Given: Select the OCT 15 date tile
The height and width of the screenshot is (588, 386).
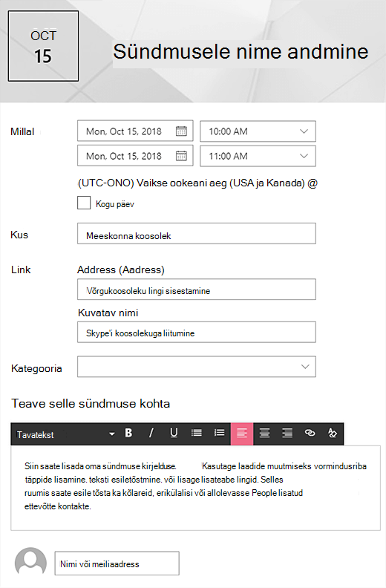Looking at the screenshot, I should tap(44, 46).
